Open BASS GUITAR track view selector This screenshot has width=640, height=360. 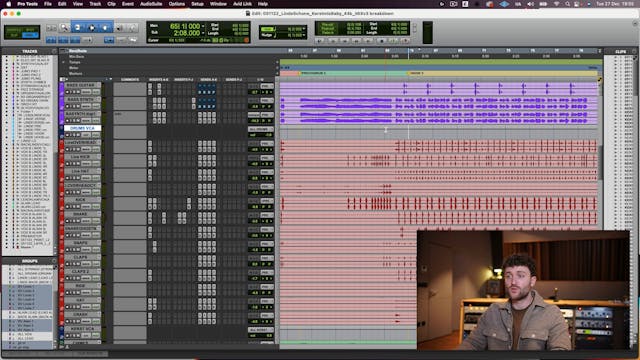(x=86, y=92)
